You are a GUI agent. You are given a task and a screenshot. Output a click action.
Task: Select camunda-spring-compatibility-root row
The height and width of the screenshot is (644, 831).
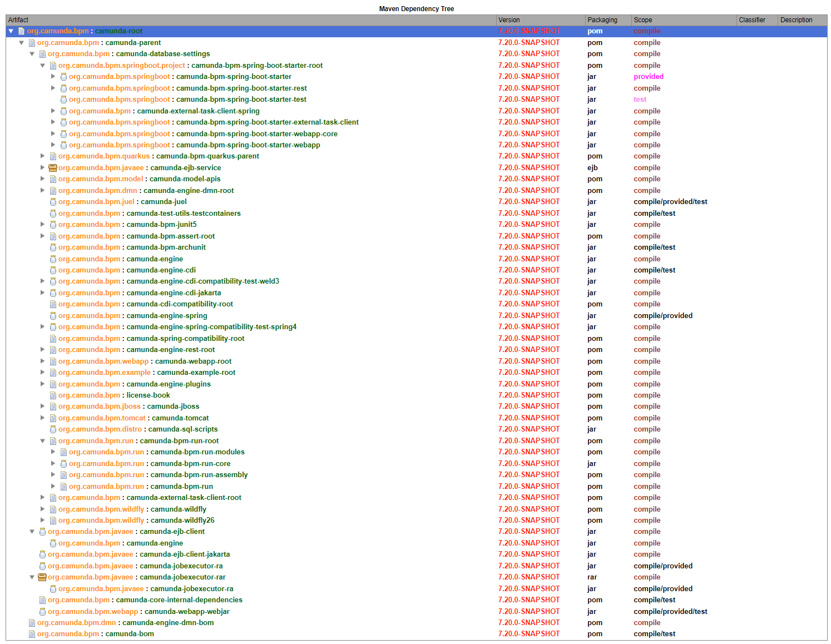tap(416, 338)
